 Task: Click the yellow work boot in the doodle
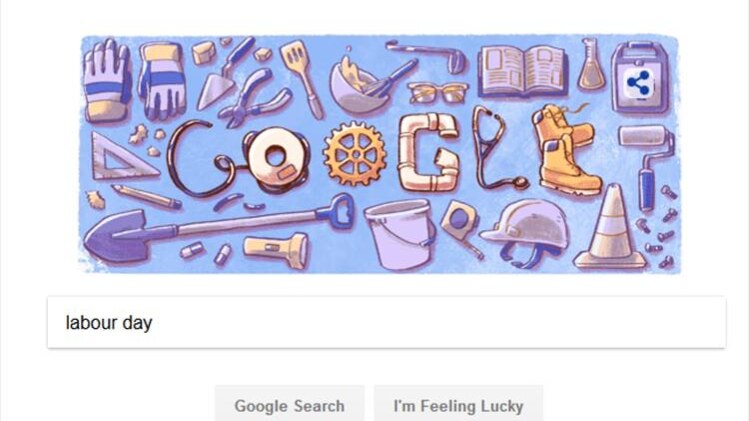pos(568,149)
